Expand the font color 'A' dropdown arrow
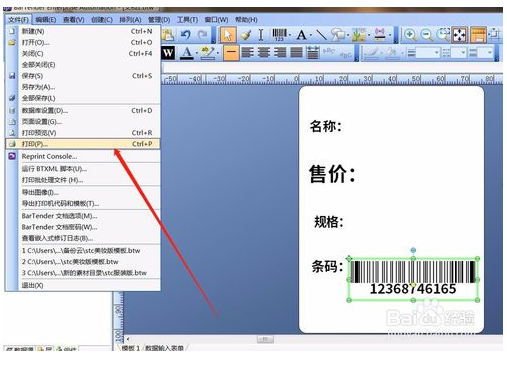Screen dimensions: 507x378 click(x=197, y=53)
